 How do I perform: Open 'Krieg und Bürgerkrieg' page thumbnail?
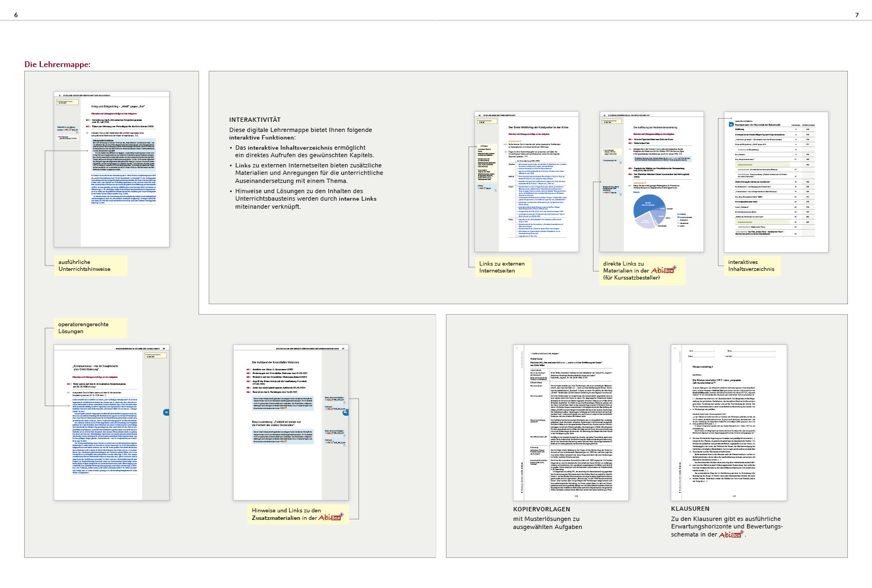click(112, 169)
